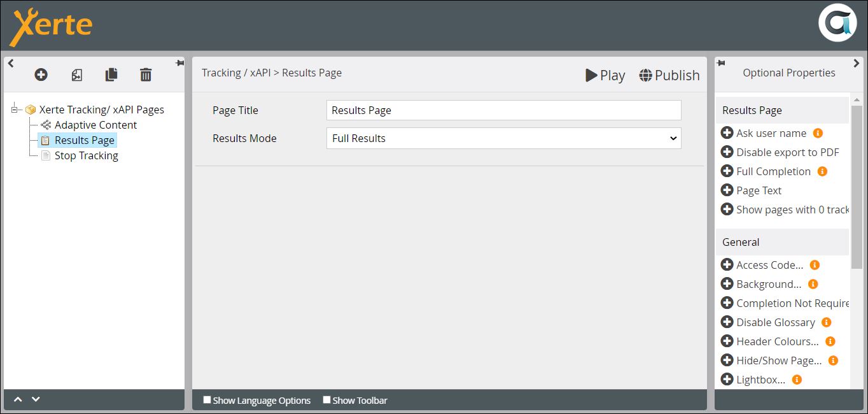868x414 pixels.
Task: Select Stop Tracking page in tree
Action: coord(86,155)
